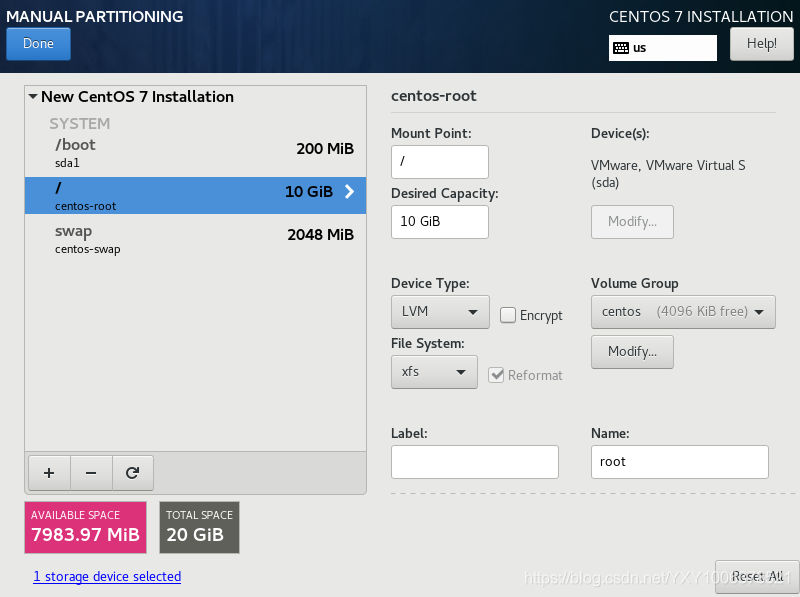Select the / centos-root partition row

pos(195,195)
